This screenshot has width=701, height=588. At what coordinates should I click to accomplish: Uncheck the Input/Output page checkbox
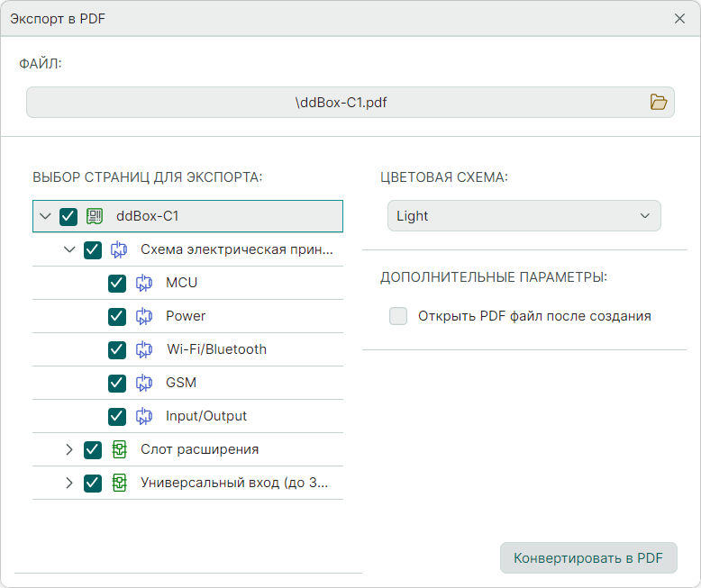coord(116,416)
